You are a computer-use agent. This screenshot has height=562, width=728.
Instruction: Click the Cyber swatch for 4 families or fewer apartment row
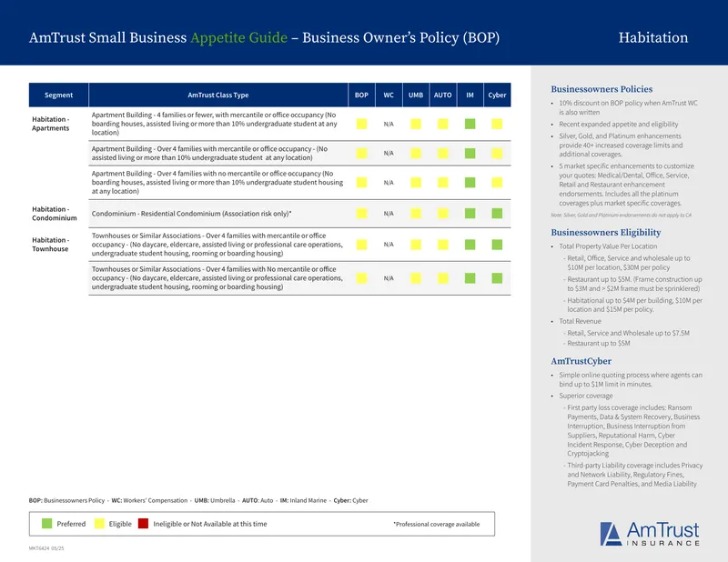point(497,124)
